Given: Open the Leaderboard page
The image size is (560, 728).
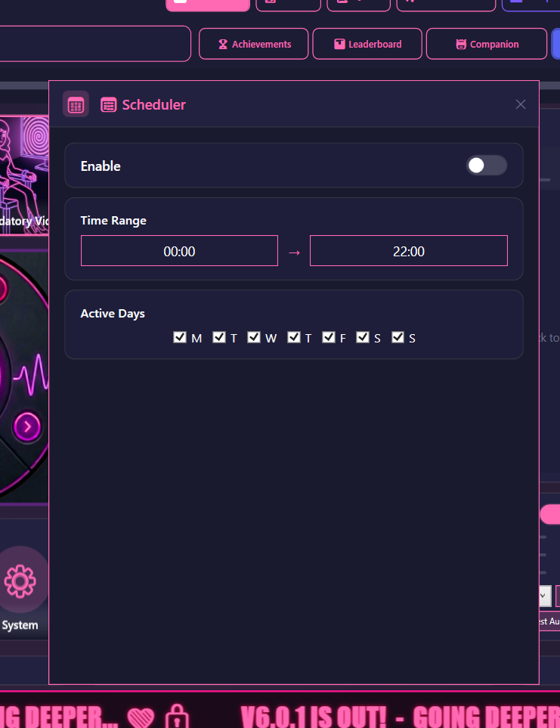Looking at the screenshot, I should point(367,44).
